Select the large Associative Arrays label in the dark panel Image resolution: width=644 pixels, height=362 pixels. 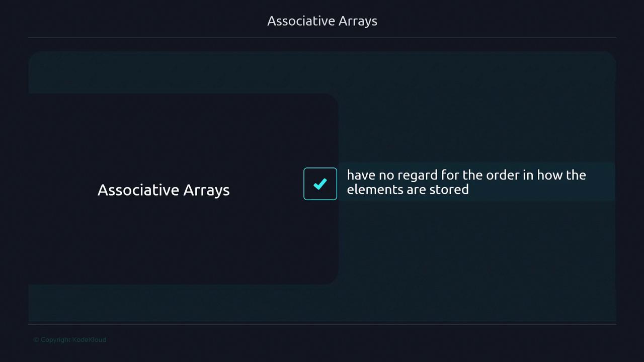point(164,190)
